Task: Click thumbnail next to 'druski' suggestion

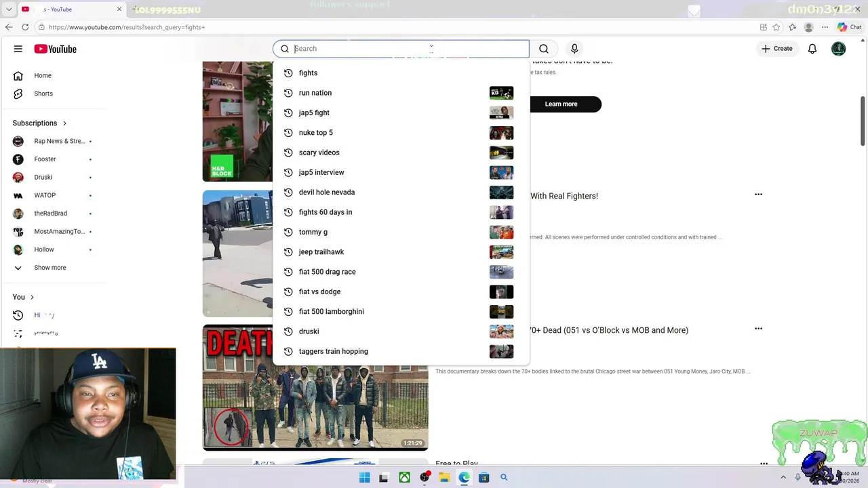Action: click(x=501, y=331)
